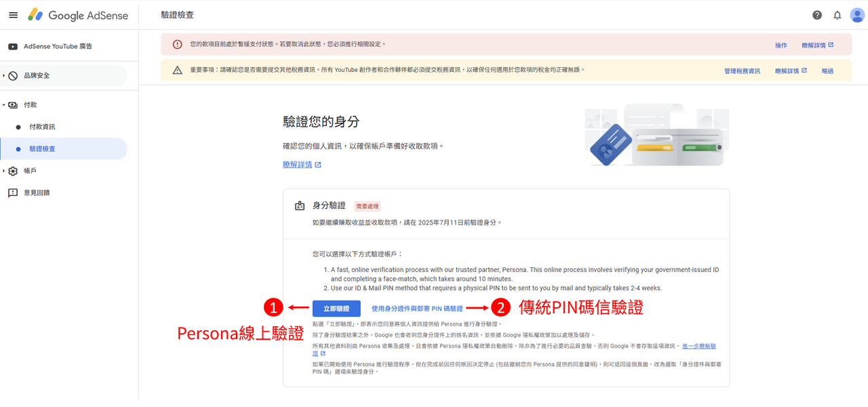The image size is (868, 407).
Task: Dismiss yellow banner with 略過
Action: click(x=827, y=71)
